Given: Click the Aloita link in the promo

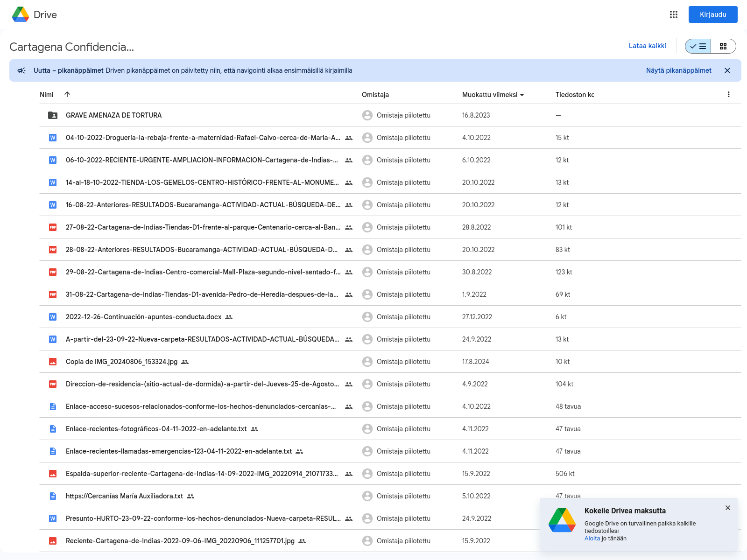Looking at the screenshot, I should (592, 539).
